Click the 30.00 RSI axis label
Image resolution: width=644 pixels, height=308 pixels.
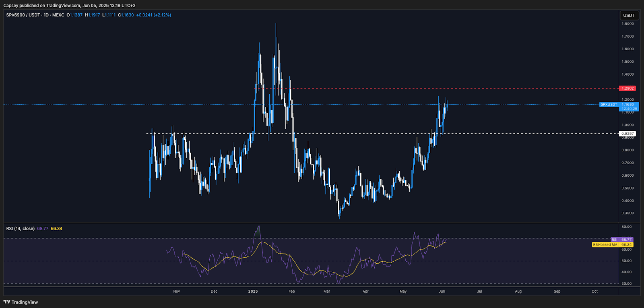click(626, 284)
